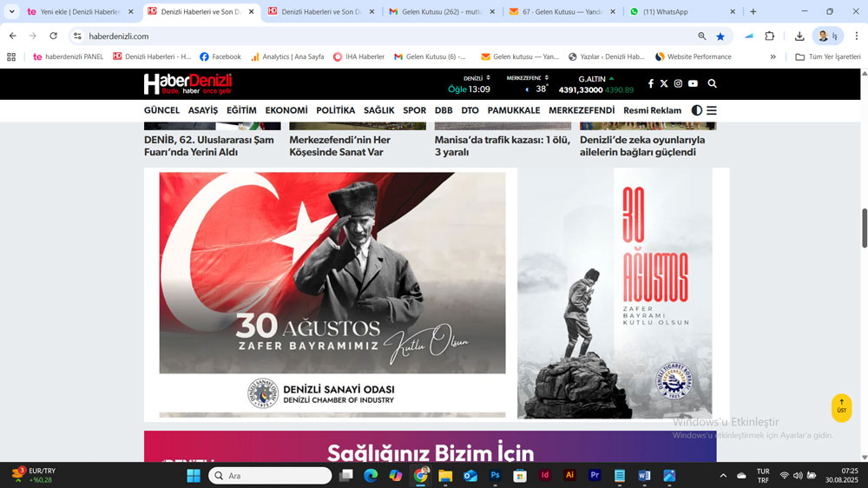Image resolution: width=868 pixels, height=488 pixels.
Task: Switch to Gelen Kutusu (262) Gmail tab
Action: (x=442, y=11)
